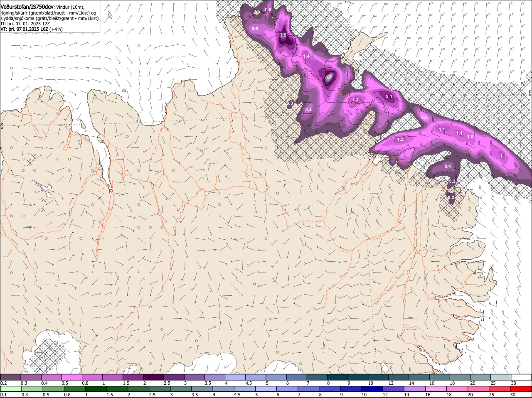Pick lower legend swatch between 0.1 and 0.3

(11, 389)
